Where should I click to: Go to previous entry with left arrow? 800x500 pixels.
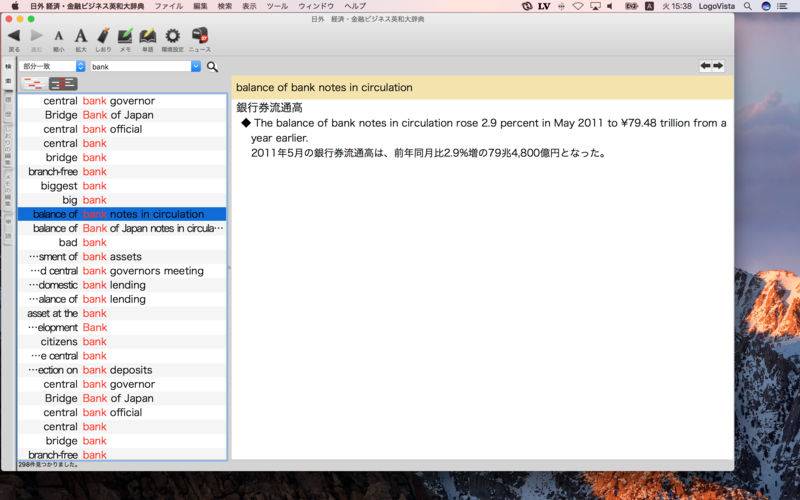point(706,66)
